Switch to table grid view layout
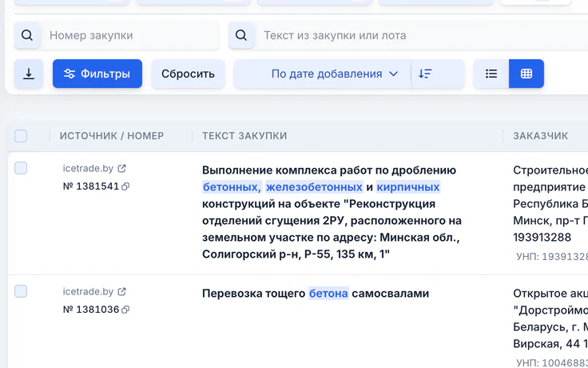The image size is (588, 368). (x=526, y=74)
